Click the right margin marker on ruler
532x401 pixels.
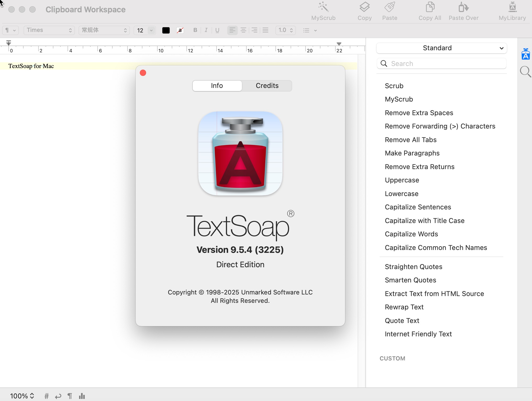click(x=339, y=44)
